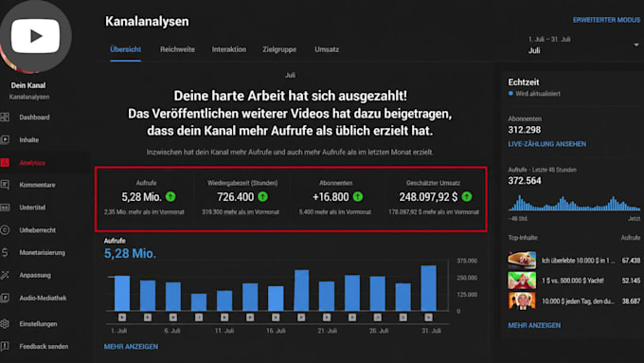
Task: Select the red Analytics icon
Action: [x=5, y=162]
